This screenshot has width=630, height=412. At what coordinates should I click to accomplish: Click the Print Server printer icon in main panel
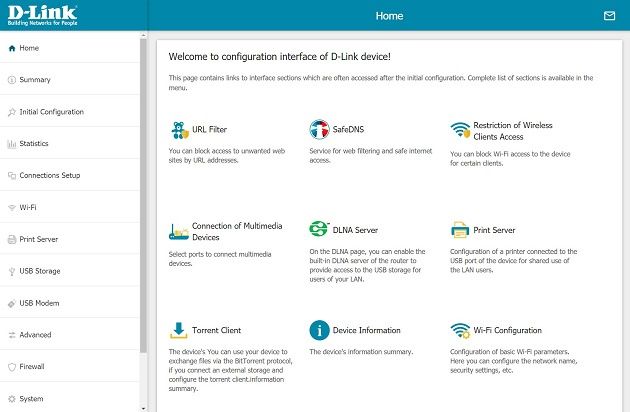pos(460,230)
